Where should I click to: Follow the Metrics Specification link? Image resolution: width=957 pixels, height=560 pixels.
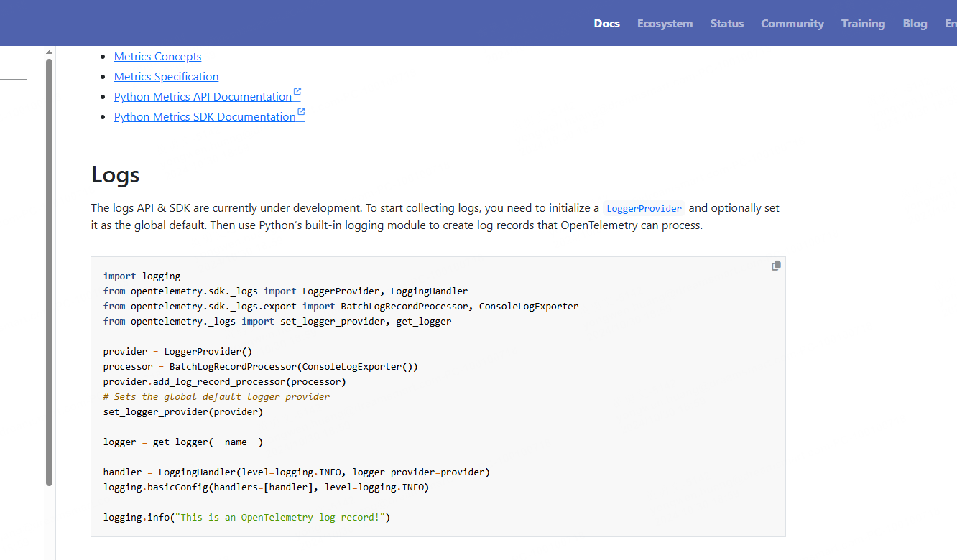(166, 77)
